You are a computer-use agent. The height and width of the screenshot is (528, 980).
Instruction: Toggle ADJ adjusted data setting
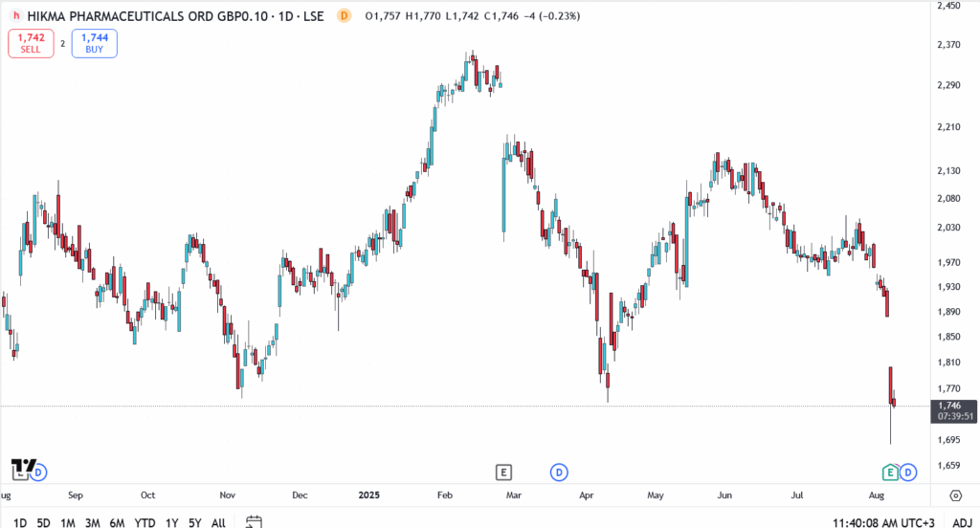pyautogui.click(x=962, y=522)
